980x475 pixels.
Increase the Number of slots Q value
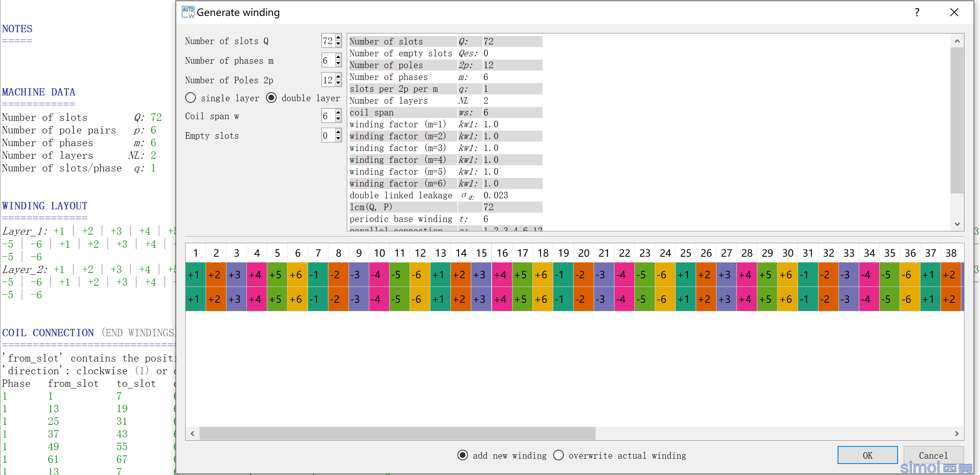click(x=338, y=38)
